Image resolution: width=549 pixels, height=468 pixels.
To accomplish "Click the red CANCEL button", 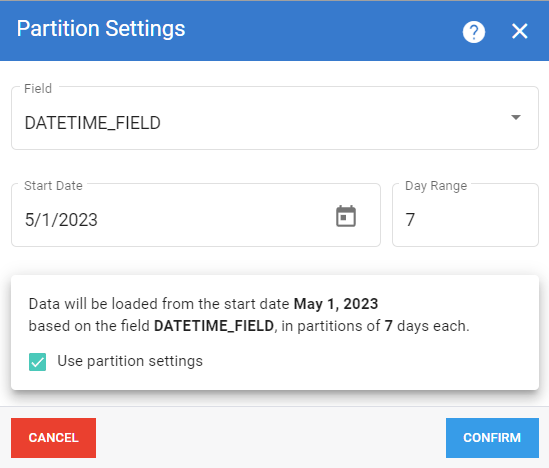I will pyautogui.click(x=53, y=438).
